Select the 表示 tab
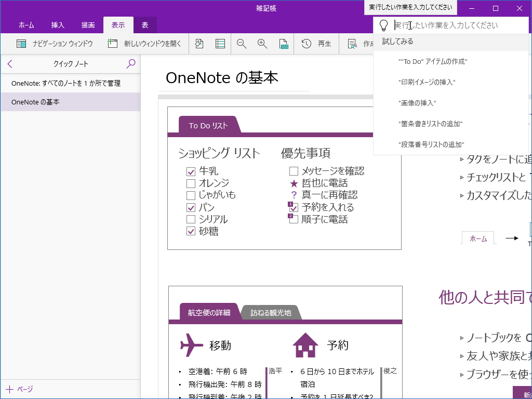Image resolution: width=532 pixels, height=399 pixels. (118, 25)
